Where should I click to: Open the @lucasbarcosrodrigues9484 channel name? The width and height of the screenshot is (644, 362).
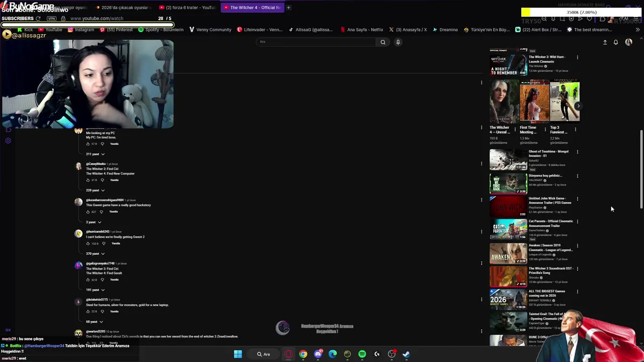[x=105, y=200]
